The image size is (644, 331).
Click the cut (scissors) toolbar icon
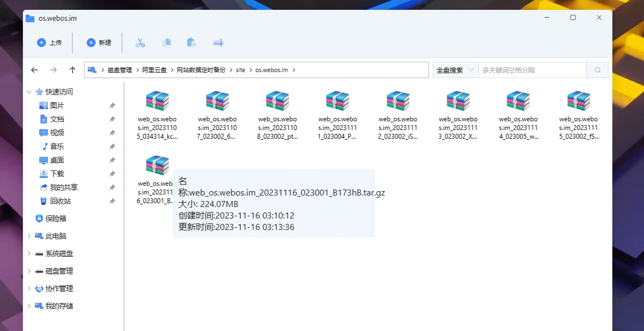pyautogui.click(x=140, y=43)
